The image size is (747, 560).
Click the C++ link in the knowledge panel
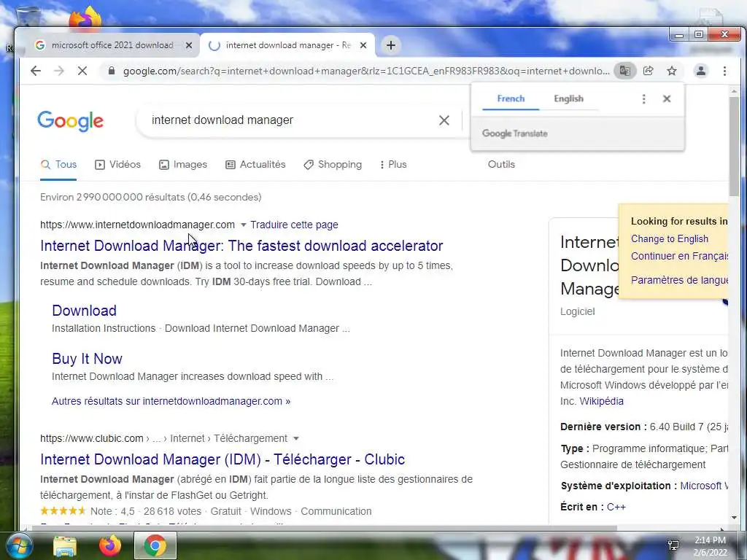616,507
